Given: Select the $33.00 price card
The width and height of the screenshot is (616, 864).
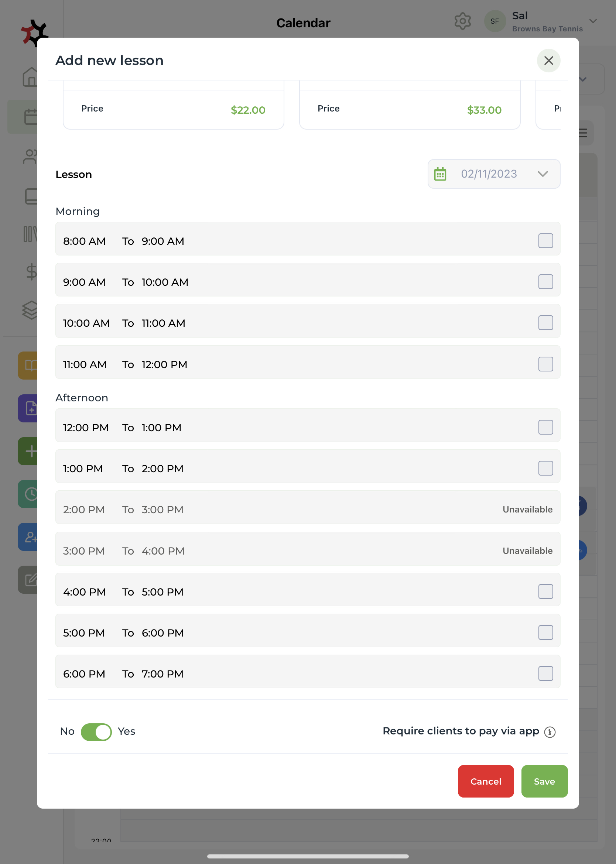Looking at the screenshot, I should [x=409, y=109].
